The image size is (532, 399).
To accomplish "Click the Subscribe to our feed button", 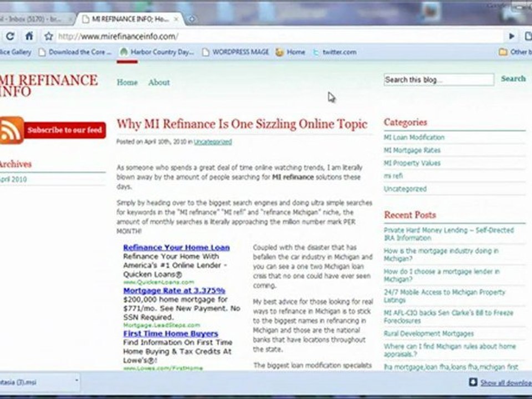I will 65,130.
